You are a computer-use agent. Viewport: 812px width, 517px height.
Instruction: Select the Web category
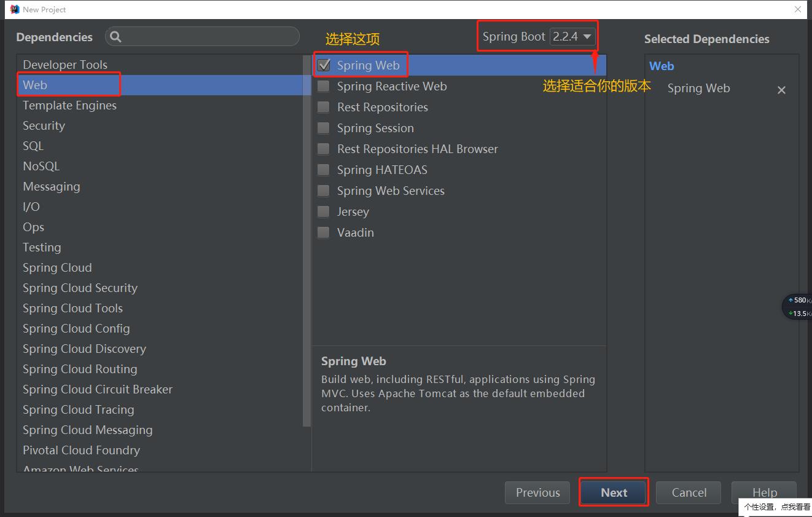tap(160, 85)
